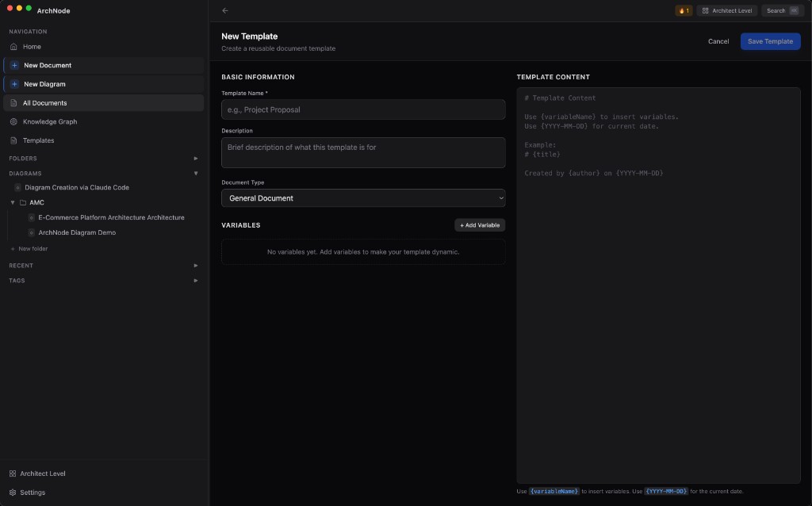Open ArchNode Diagram Demo

(x=77, y=232)
